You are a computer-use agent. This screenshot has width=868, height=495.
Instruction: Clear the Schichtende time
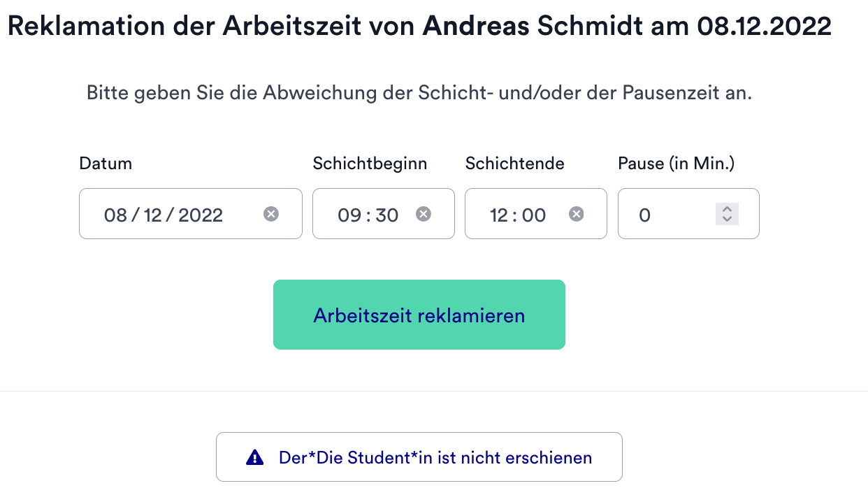[576, 214]
